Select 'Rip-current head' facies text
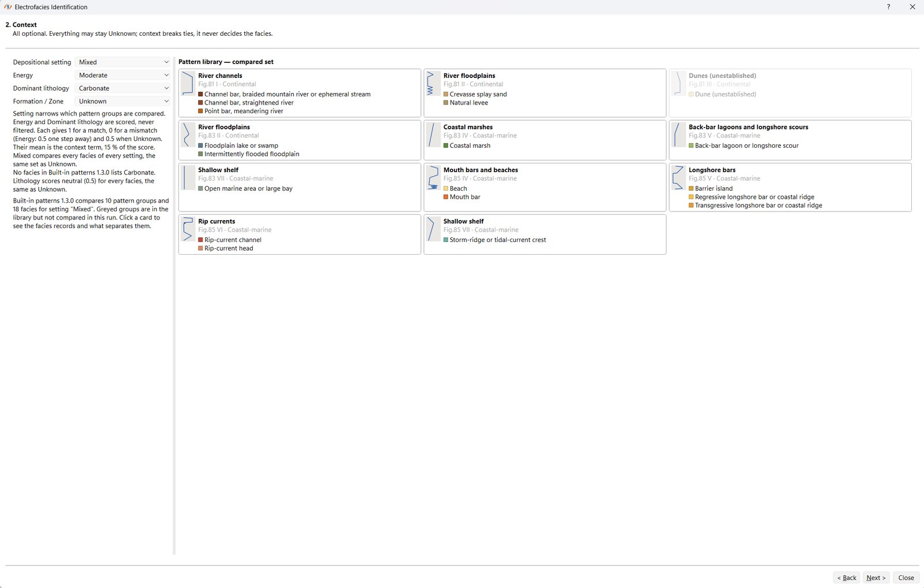Image resolution: width=924 pixels, height=588 pixels. point(229,248)
